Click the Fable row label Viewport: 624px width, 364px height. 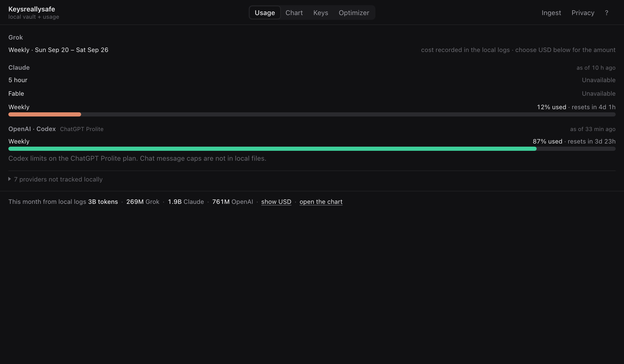click(x=16, y=94)
